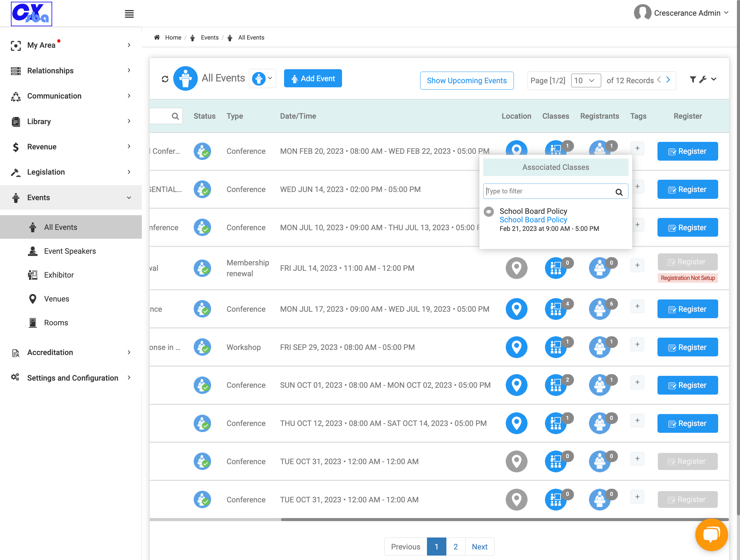Collapse the Events sidebar section
The width and height of the screenshot is (740, 560).
click(x=71, y=197)
